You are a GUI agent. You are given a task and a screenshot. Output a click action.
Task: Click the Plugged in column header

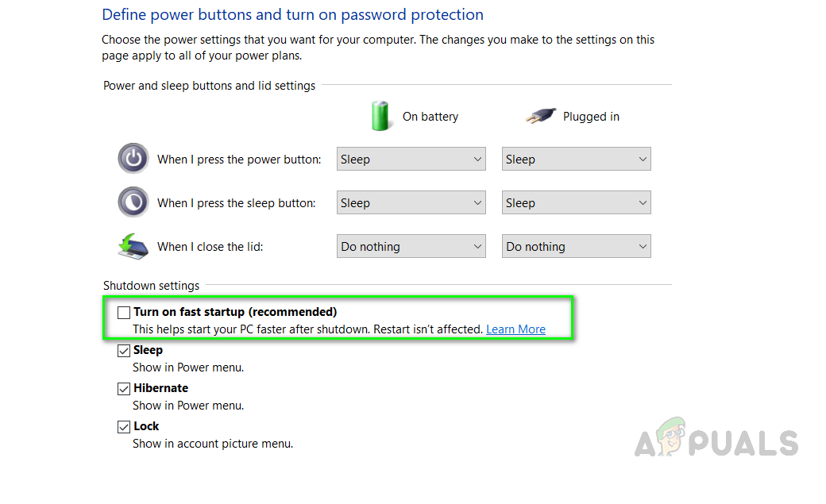tap(591, 117)
